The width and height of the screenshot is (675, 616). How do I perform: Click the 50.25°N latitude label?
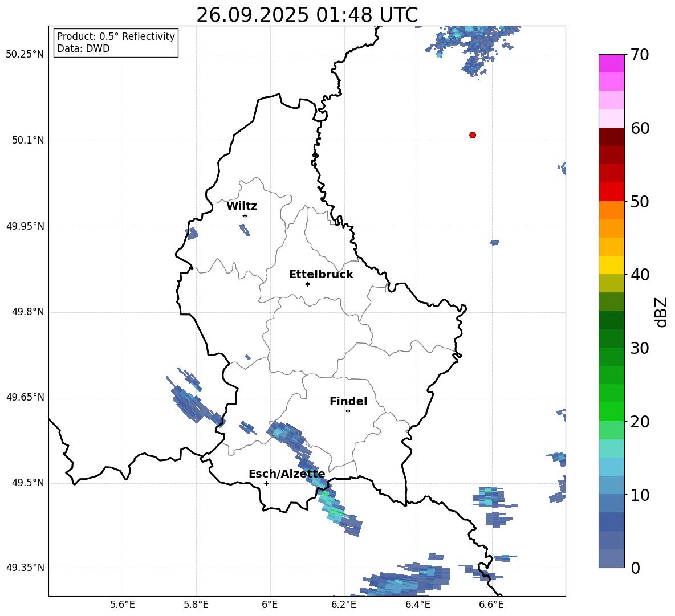pyautogui.click(x=25, y=55)
